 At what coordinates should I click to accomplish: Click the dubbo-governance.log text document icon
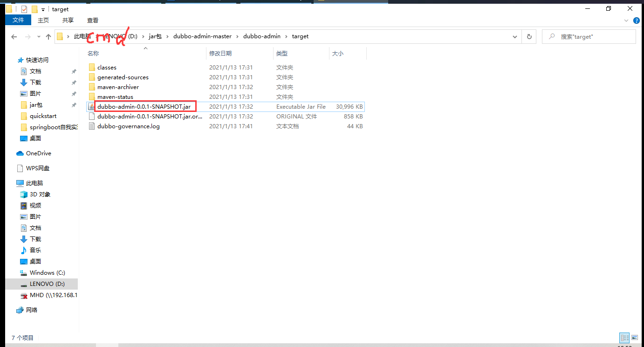[92, 126]
